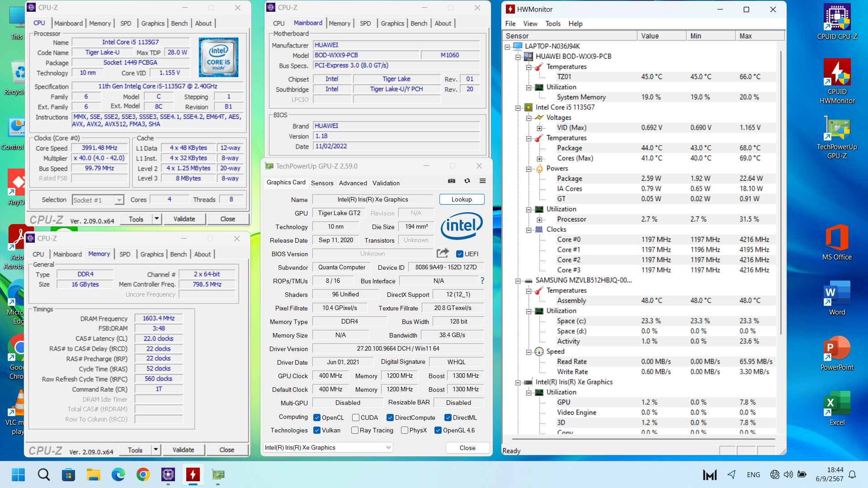Expand Cores (Max) temperature node

point(539,159)
